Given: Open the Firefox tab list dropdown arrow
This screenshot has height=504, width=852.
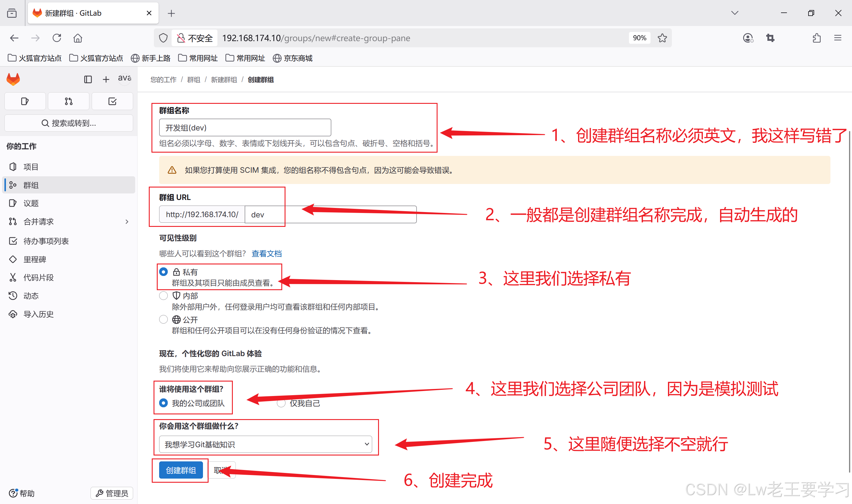Looking at the screenshot, I should click(735, 13).
